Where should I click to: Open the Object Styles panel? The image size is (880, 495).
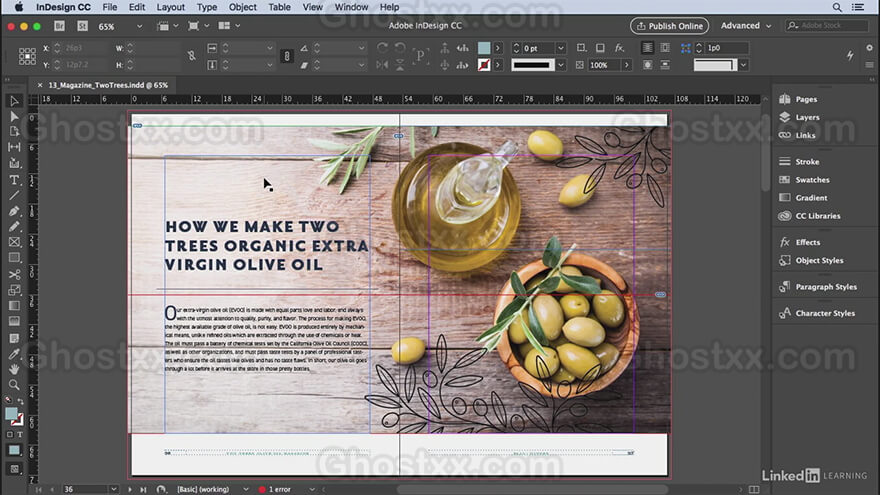point(819,260)
